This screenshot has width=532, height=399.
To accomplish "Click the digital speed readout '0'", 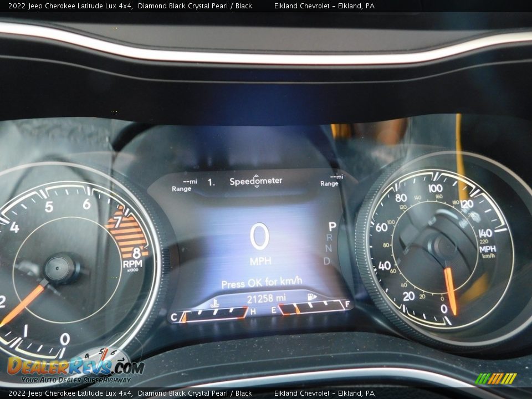I will coord(259,237).
